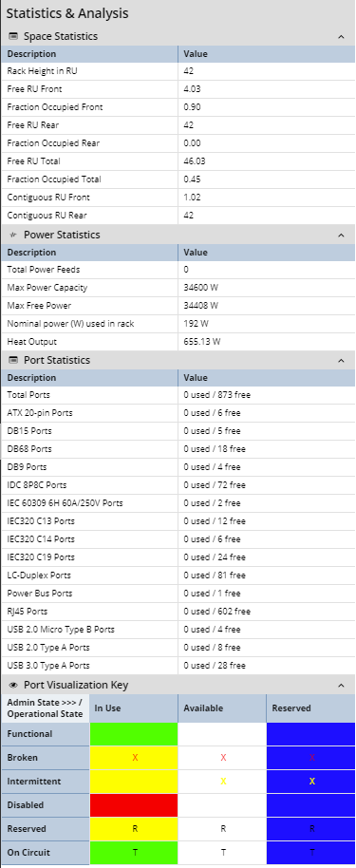Select the LC-Duplex Ports row
Screen dimensions: 356x868
tap(178, 576)
